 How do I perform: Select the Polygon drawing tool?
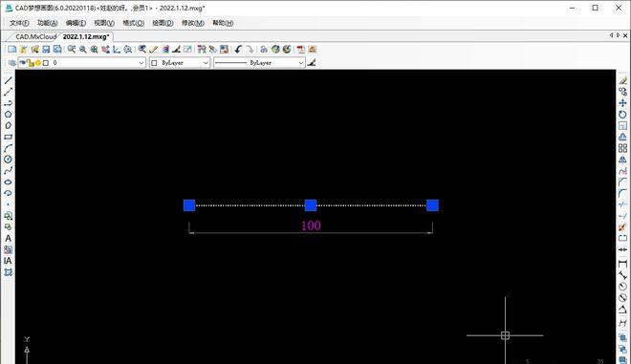[x=8, y=115]
